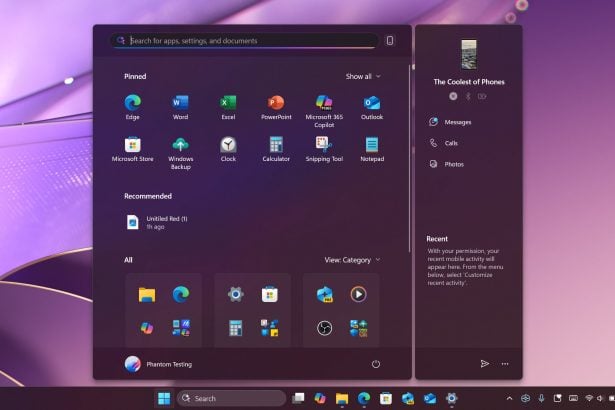This screenshot has height=410, width=615.
Task: Click the Wi-Fi icon in system tray
Action: click(589, 398)
